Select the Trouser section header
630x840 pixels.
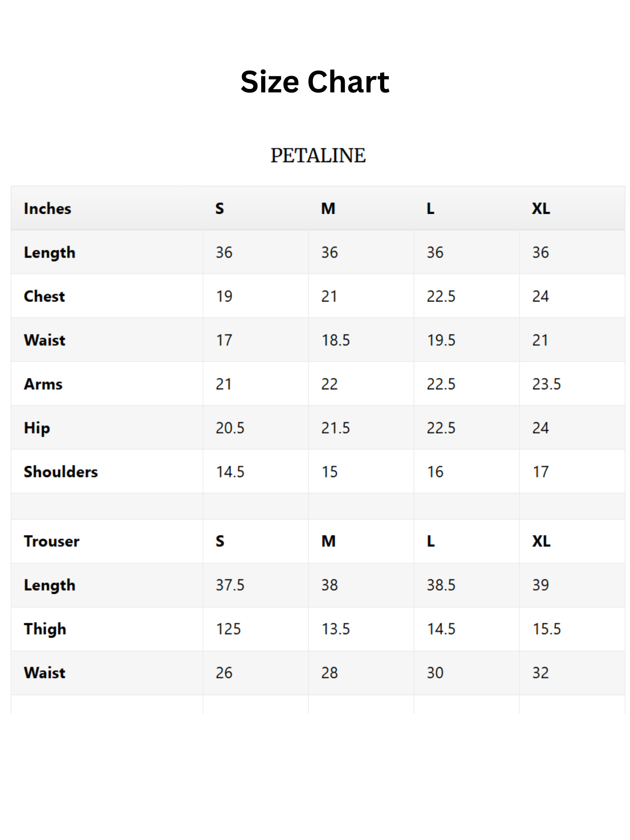point(52,541)
